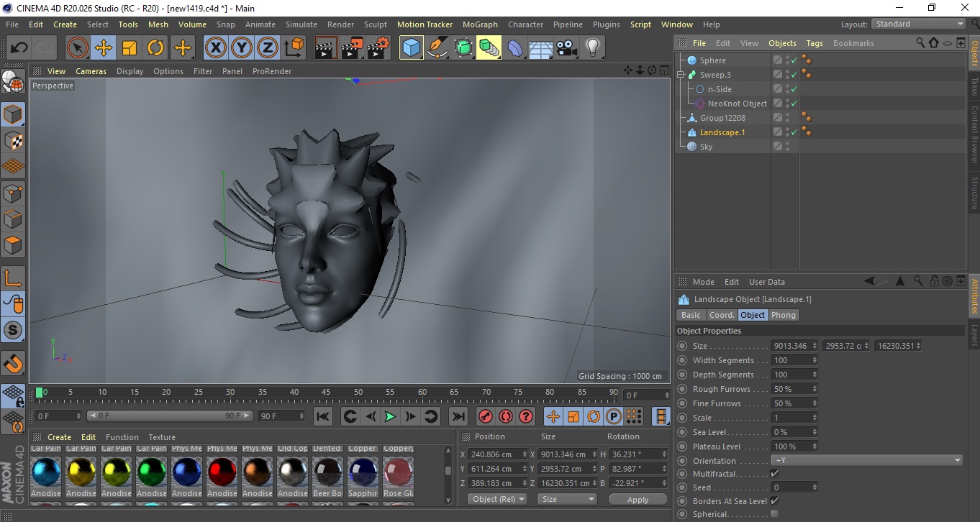
Task: Toggle the X-axis lock icon
Action: pyautogui.click(x=215, y=48)
